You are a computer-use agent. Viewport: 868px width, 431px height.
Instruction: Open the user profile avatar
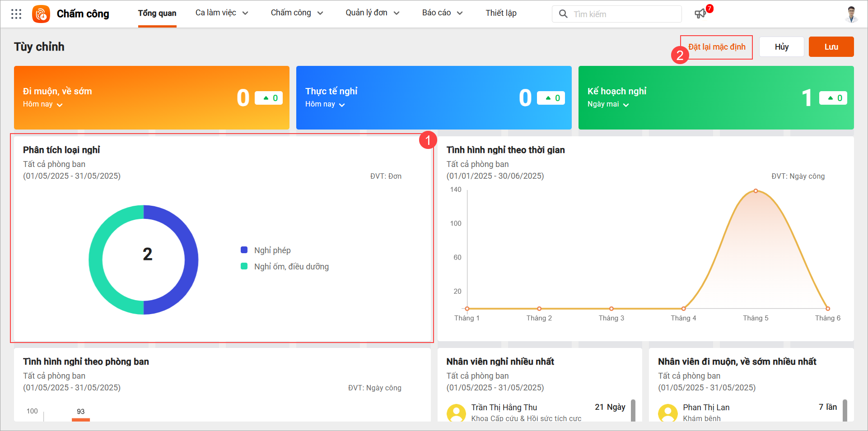coord(851,14)
